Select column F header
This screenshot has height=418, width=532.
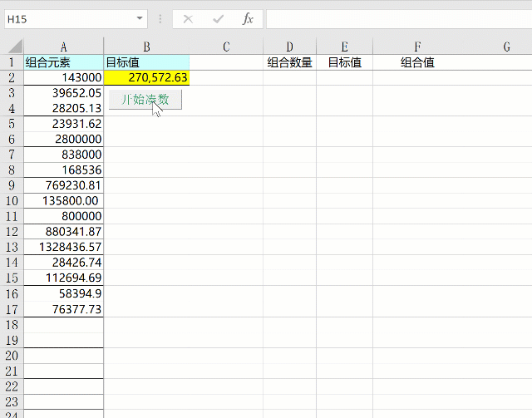417,47
